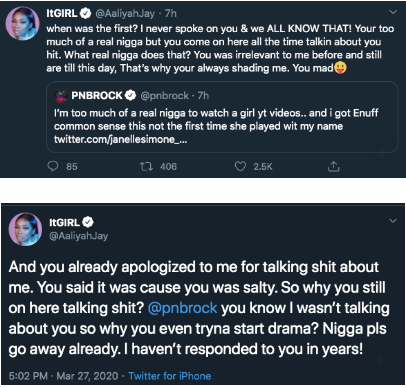
Task: Click PNBROCK's verified badge
Action: (x=130, y=95)
